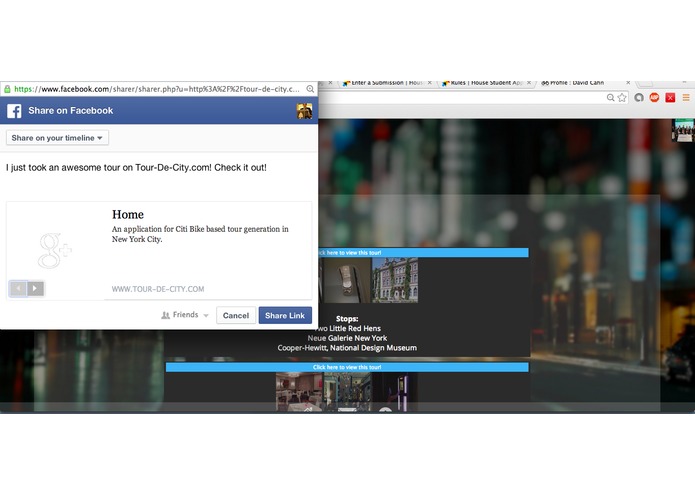
Task: Click the Facebook logo in the share header
Action: tap(14, 111)
